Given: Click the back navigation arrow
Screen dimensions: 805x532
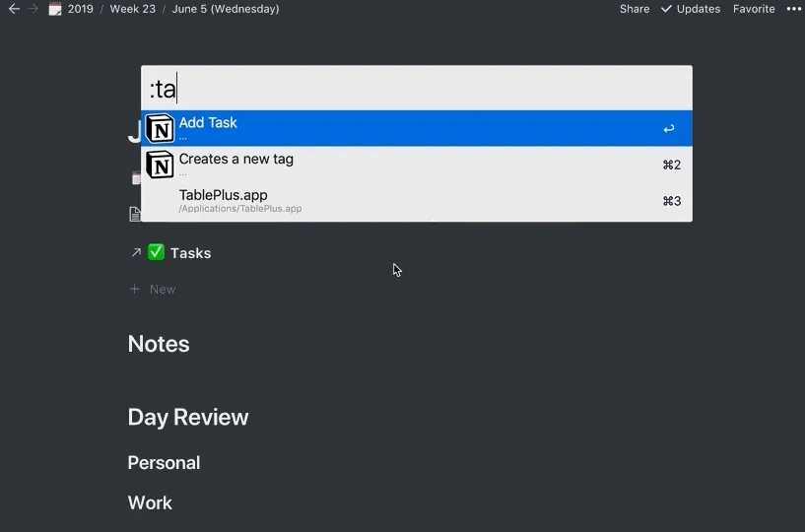Looking at the screenshot, I should 14,9.
